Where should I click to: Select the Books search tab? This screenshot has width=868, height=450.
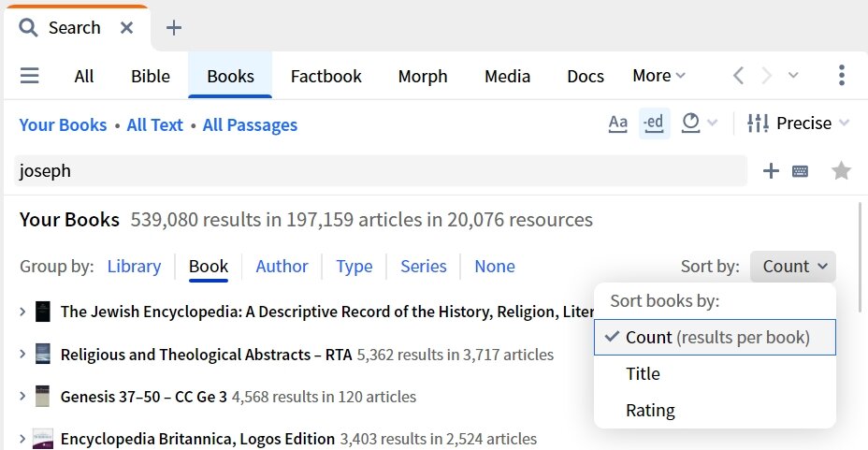point(230,76)
